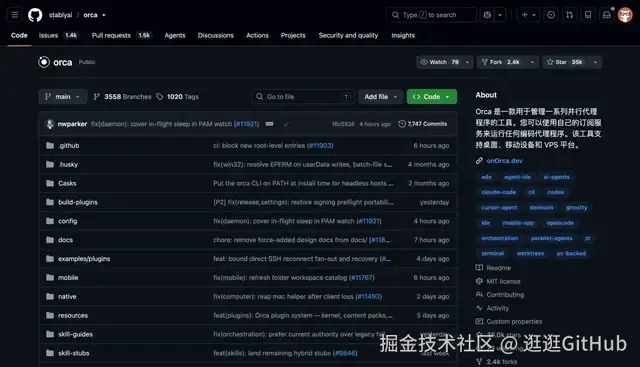Open Fork options dropdown arrow

[532, 62]
